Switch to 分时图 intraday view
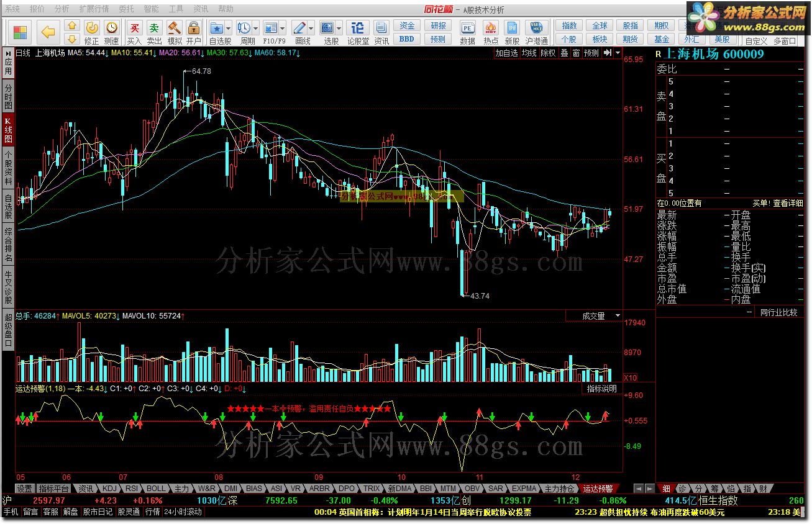This screenshot has height=524, width=812. click(8, 97)
